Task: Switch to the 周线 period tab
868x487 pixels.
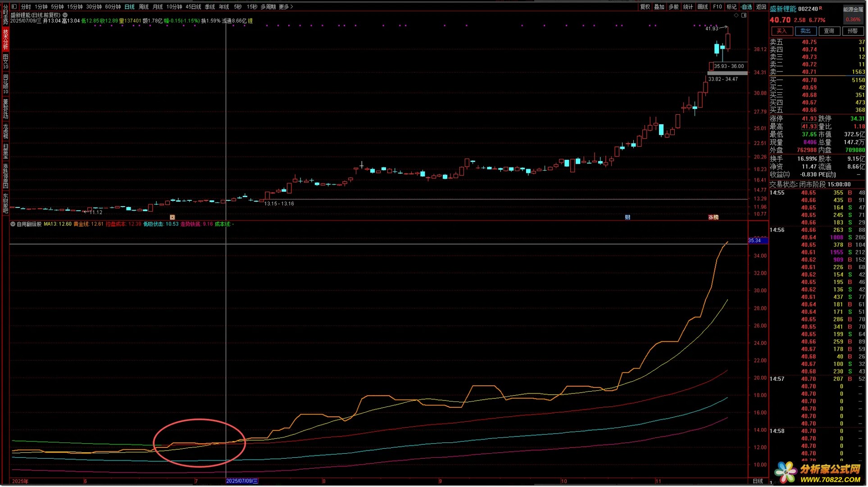Action: (144, 7)
